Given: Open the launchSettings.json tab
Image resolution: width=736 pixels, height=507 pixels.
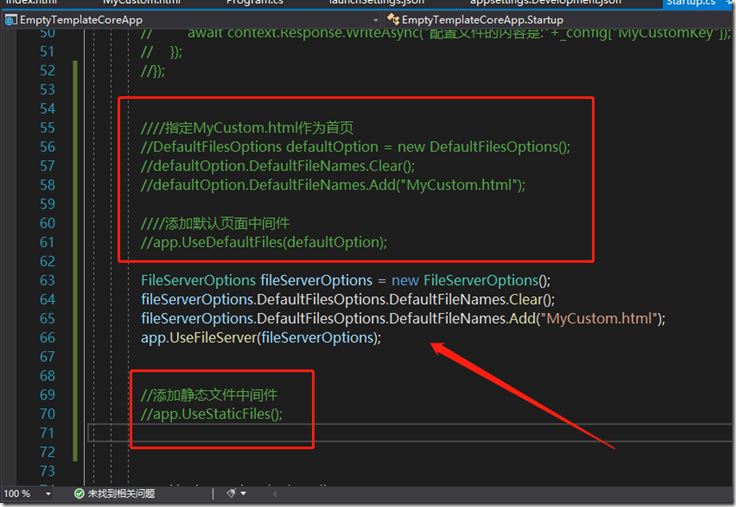Looking at the screenshot, I should point(376,3).
